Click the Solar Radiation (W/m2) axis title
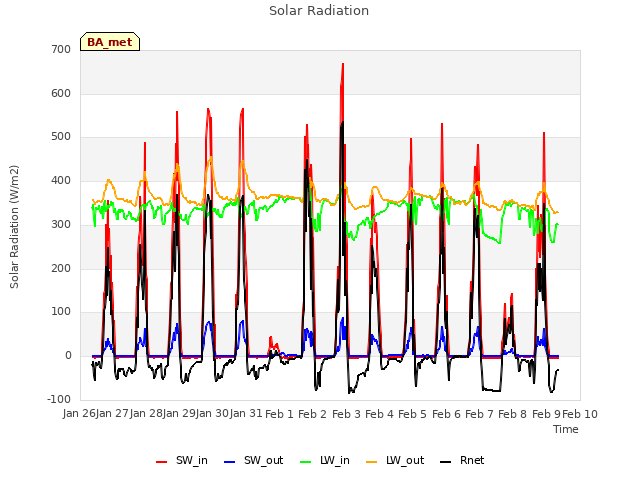 (x=14, y=227)
